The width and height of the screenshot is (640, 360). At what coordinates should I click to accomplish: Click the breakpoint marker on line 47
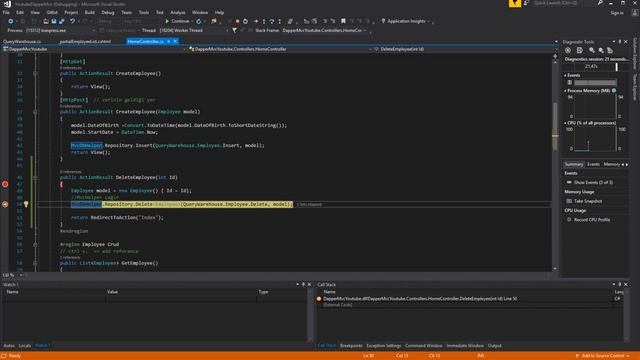[x=5, y=184]
